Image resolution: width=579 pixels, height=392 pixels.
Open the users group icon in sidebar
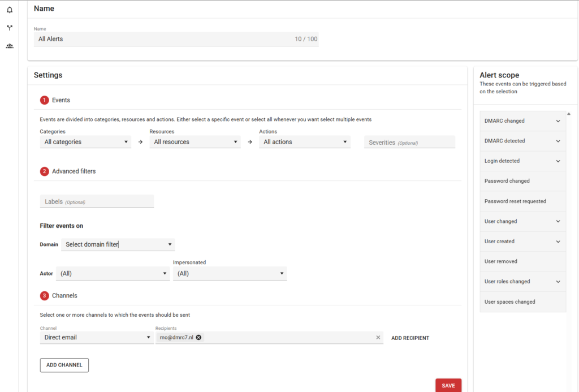(10, 46)
